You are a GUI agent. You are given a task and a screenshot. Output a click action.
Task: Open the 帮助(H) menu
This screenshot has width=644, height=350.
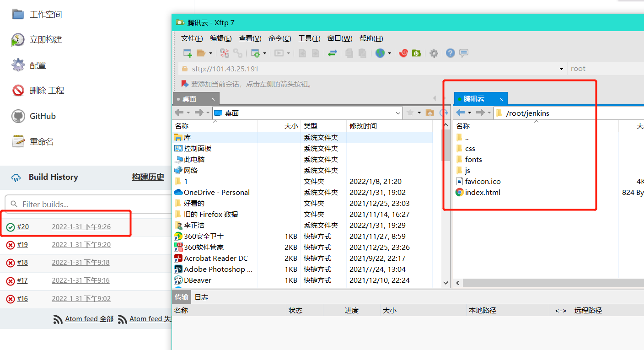point(371,38)
